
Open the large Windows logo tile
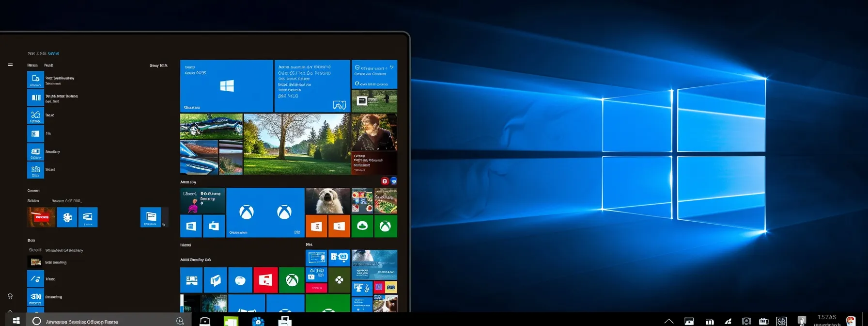226,86
